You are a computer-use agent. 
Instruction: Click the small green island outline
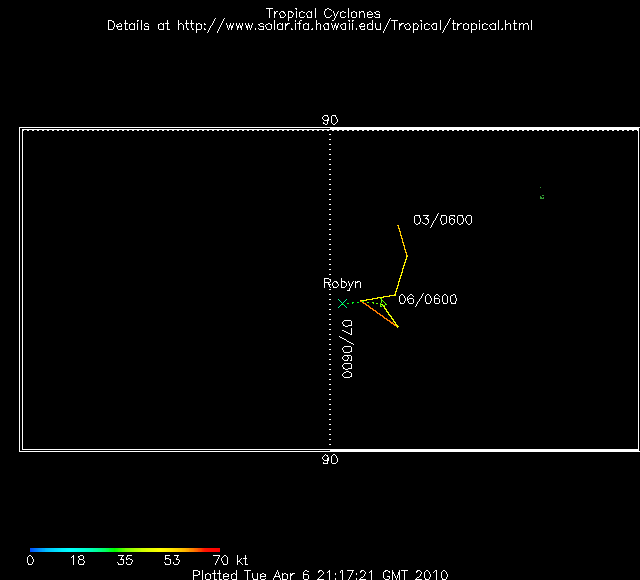click(542, 195)
